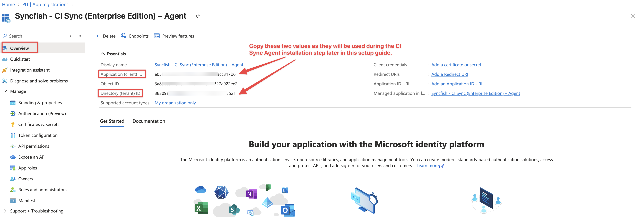Click the Expose an API icon

pyautogui.click(x=13, y=157)
